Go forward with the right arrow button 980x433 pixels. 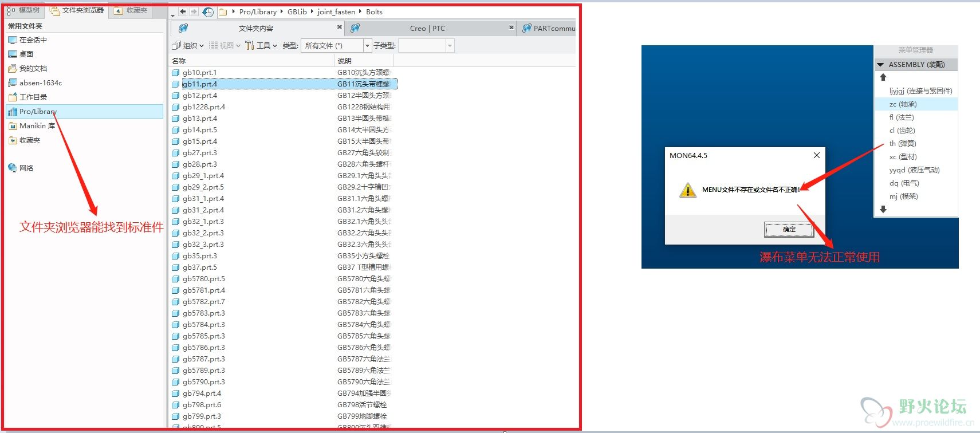(194, 11)
